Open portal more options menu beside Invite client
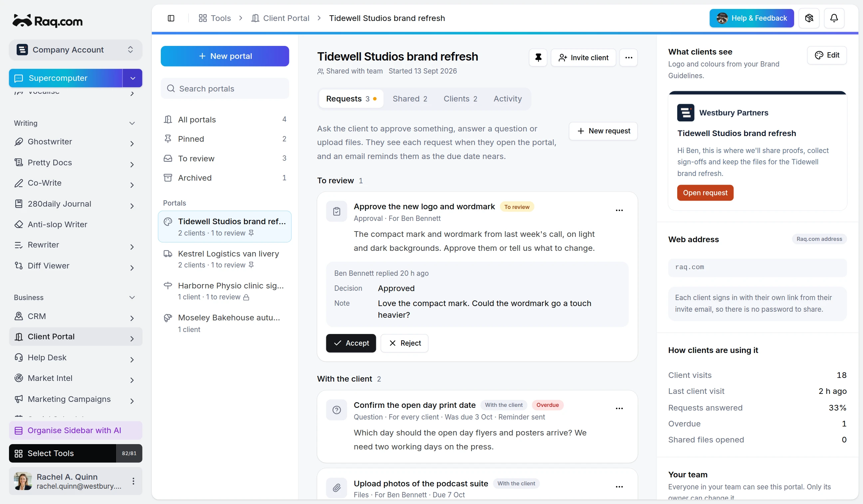 pos(628,58)
